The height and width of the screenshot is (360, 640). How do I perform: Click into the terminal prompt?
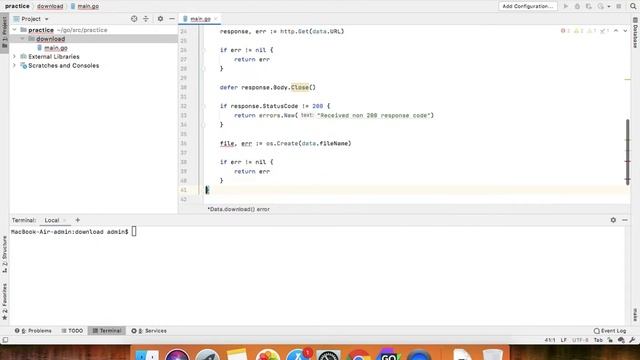pos(134,232)
